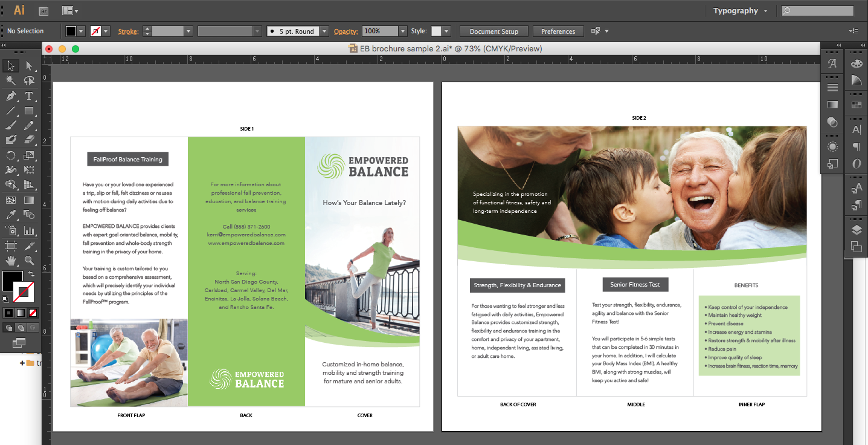The image size is (868, 445).
Task: Open the Artboards panel icon
Action: click(857, 247)
